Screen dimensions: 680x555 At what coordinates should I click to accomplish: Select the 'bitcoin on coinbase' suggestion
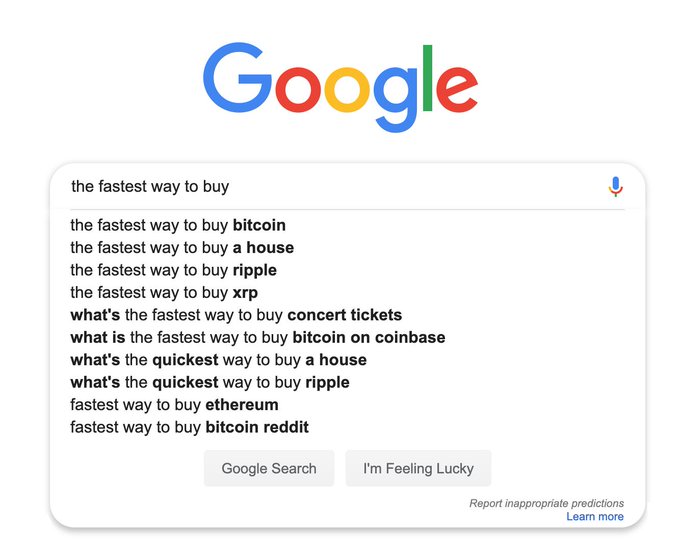pyautogui.click(x=258, y=338)
